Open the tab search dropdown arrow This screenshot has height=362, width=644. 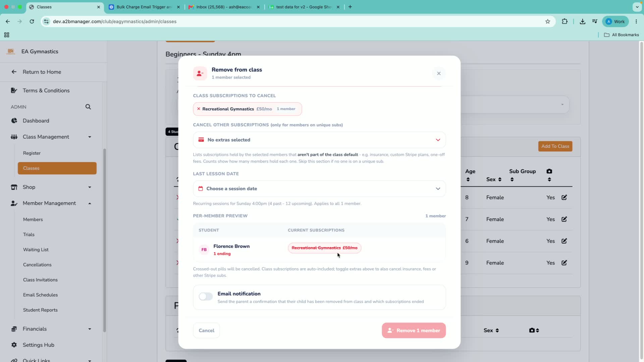[x=637, y=7]
